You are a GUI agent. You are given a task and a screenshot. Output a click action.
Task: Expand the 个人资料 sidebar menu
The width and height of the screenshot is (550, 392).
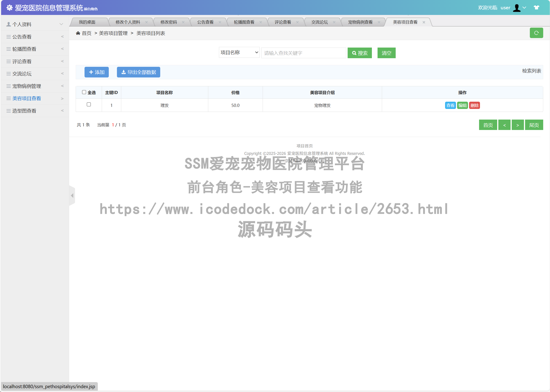tap(35, 24)
